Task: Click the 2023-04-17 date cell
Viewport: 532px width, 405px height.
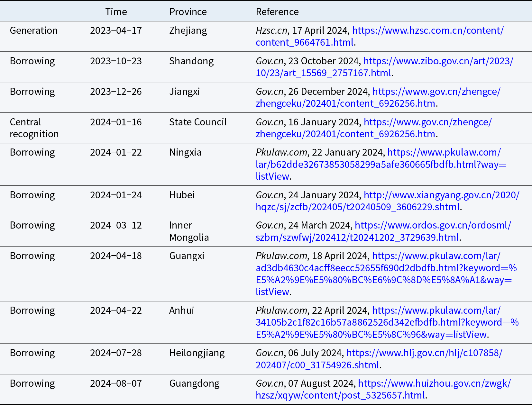Action: click(116, 31)
